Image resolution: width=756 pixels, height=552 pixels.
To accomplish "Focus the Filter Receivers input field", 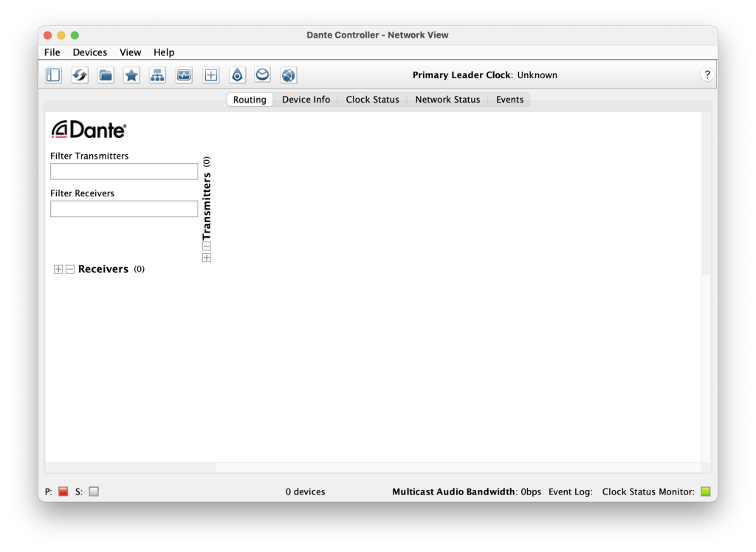I will (x=124, y=209).
